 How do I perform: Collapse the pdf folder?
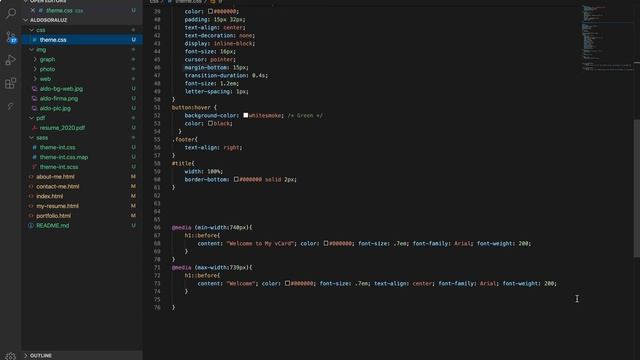(32, 118)
